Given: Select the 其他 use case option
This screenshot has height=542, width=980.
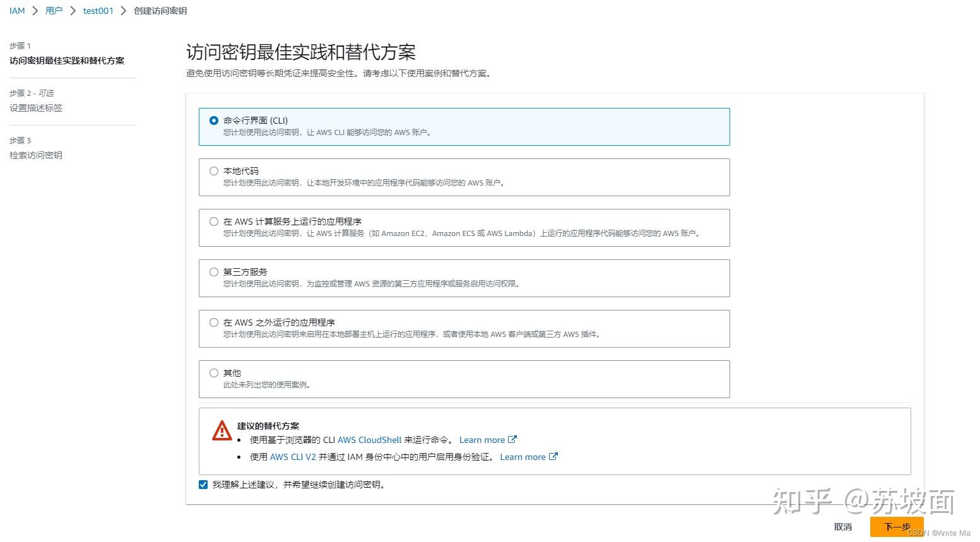Looking at the screenshot, I should (214, 372).
